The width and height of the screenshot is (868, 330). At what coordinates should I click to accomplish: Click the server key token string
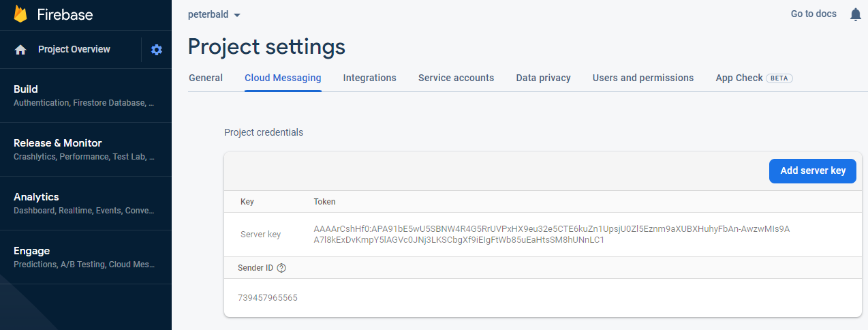pyautogui.click(x=551, y=235)
